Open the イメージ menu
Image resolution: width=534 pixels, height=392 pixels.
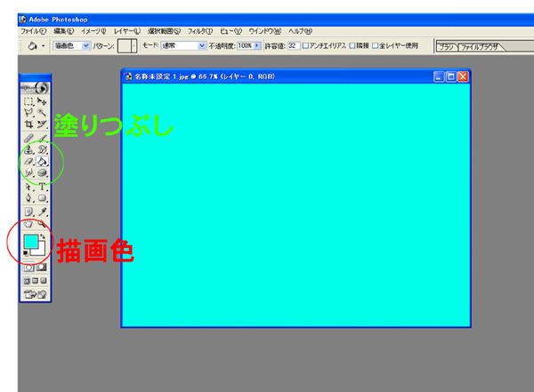tap(93, 31)
